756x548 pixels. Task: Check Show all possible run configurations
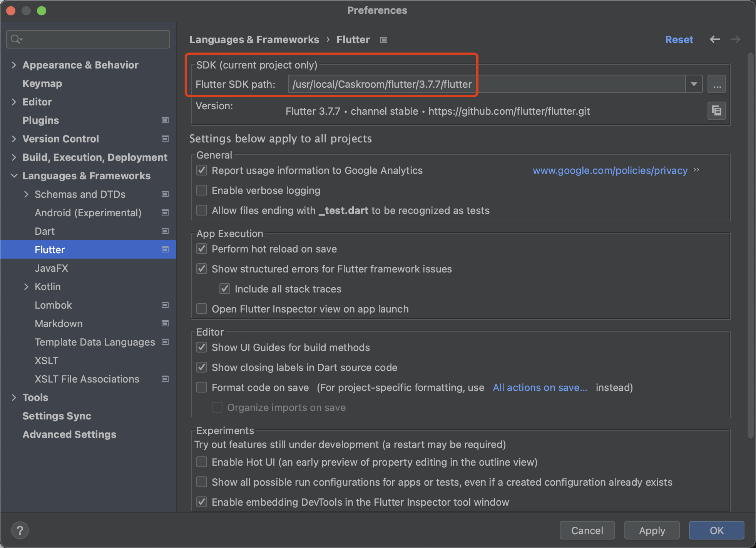pyautogui.click(x=202, y=482)
